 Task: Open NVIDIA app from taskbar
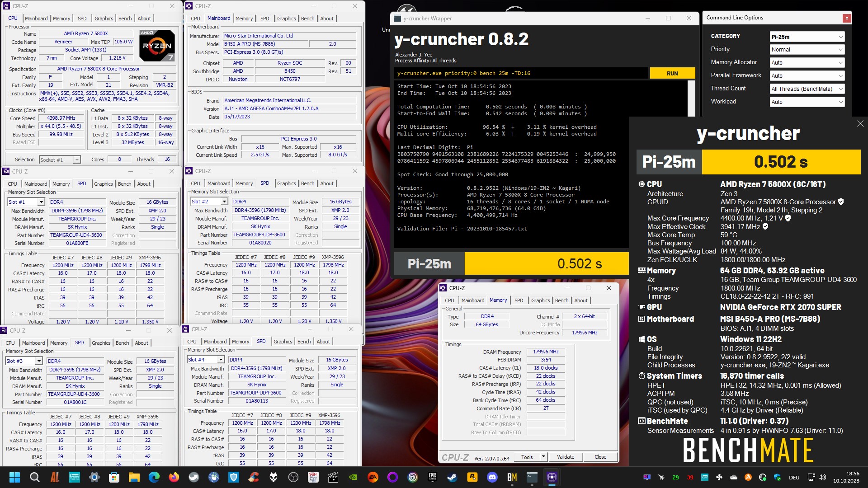[x=353, y=477]
